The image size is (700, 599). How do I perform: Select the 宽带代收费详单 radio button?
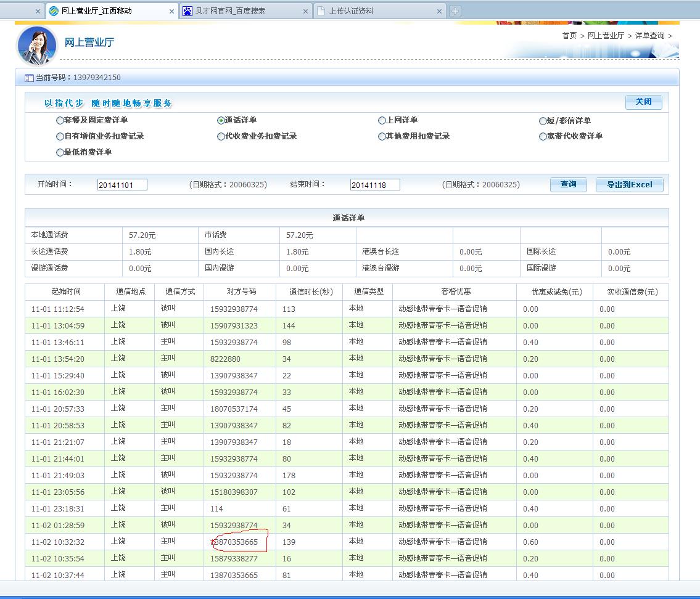(543, 136)
